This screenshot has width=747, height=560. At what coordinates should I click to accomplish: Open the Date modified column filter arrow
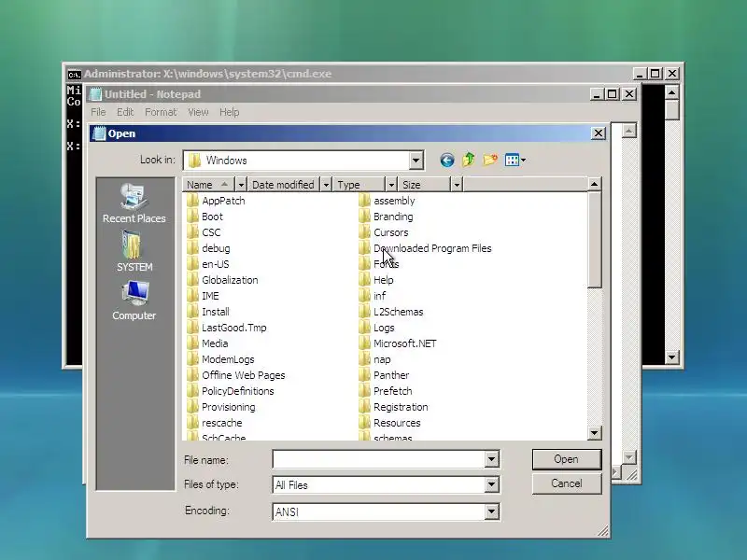click(326, 184)
